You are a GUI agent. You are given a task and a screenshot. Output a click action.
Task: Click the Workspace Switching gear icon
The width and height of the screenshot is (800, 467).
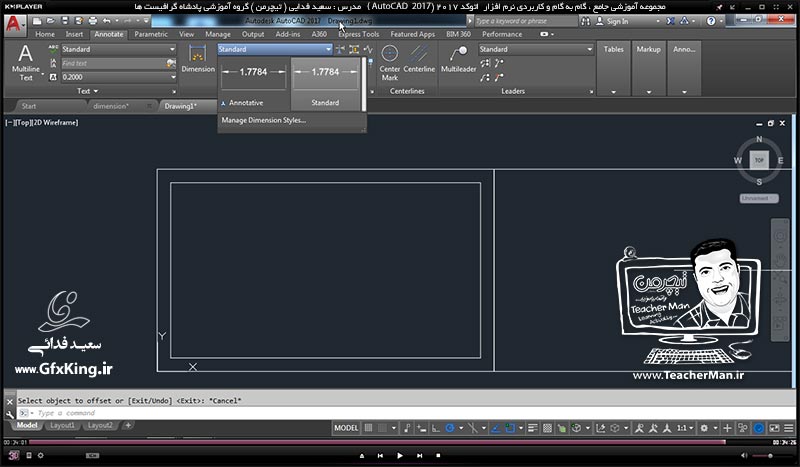704,428
